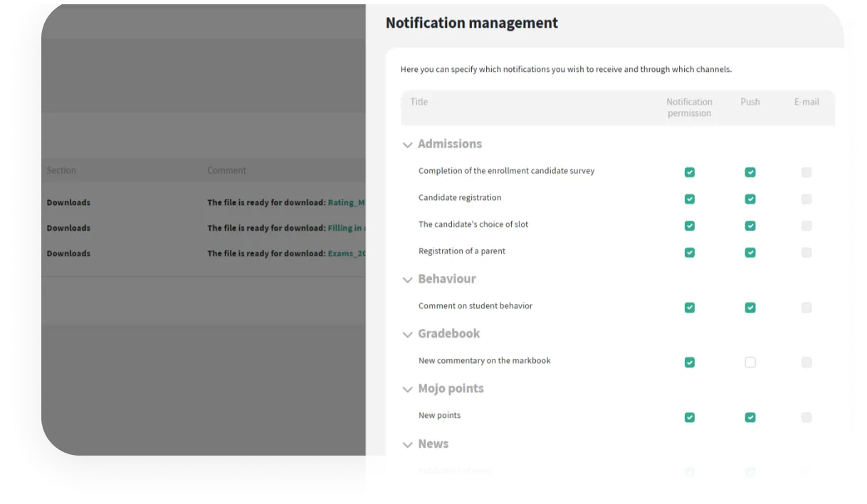Uncheck permission for enrollment candidate survey completion

689,172
